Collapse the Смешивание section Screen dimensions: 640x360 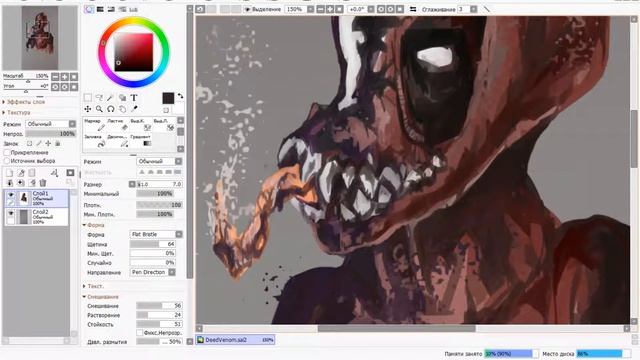point(100,297)
